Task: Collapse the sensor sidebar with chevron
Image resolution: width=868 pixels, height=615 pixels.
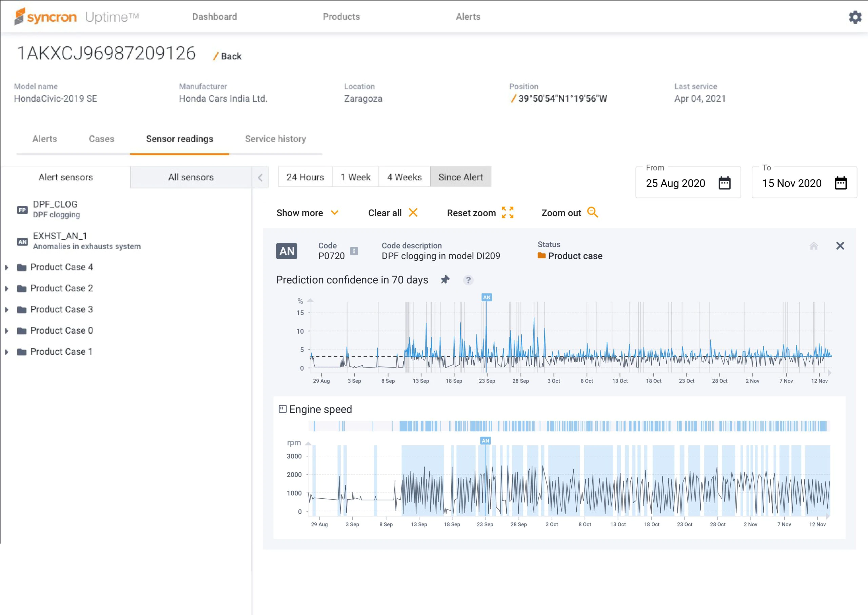Action: pos(260,177)
